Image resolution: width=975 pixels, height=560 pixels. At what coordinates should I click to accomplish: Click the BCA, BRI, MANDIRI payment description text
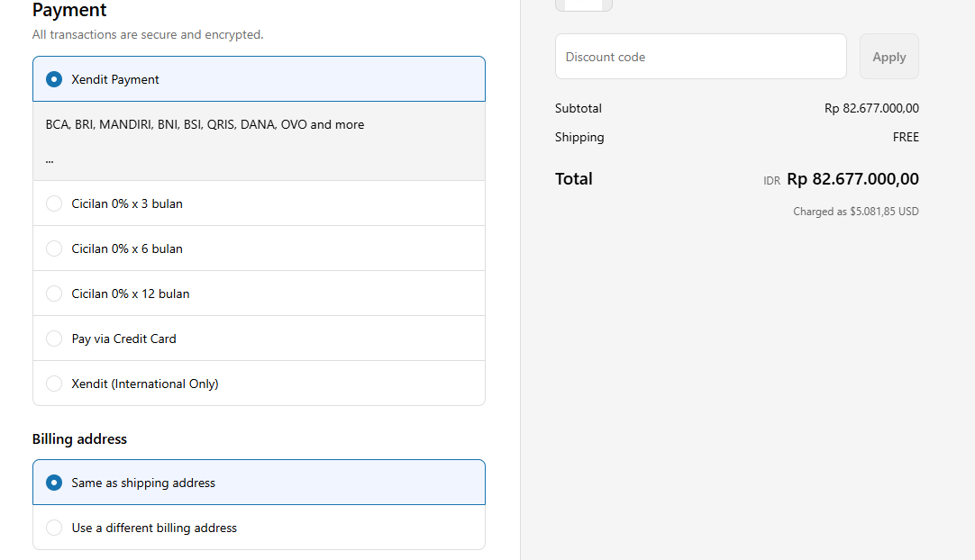coord(205,124)
